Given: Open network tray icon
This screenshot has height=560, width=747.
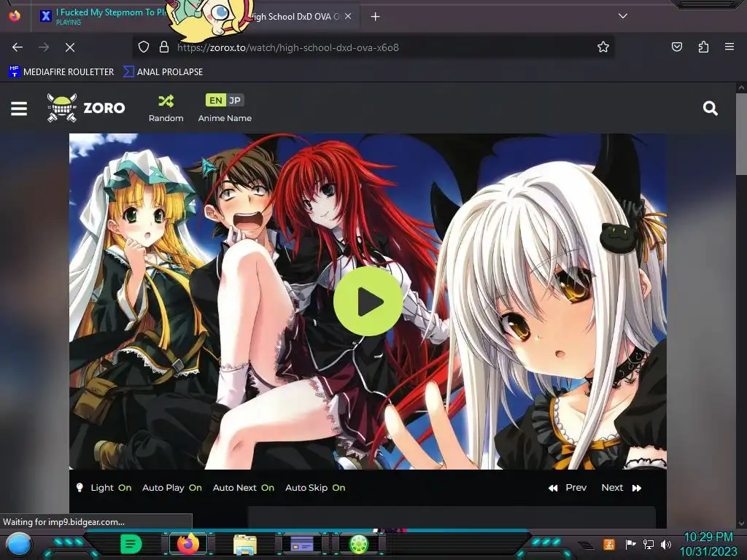Looking at the screenshot, I should coord(649,544).
